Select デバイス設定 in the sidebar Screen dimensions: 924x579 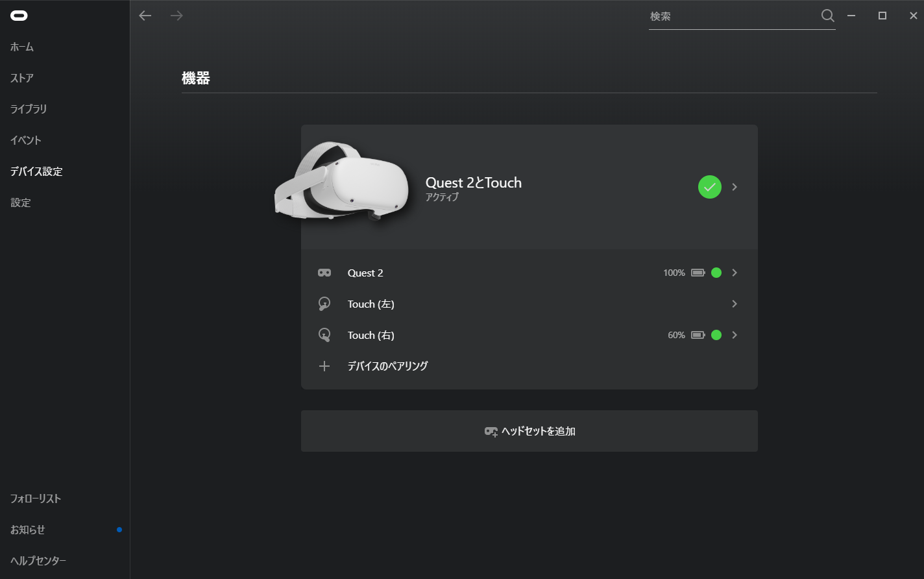(36, 171)
